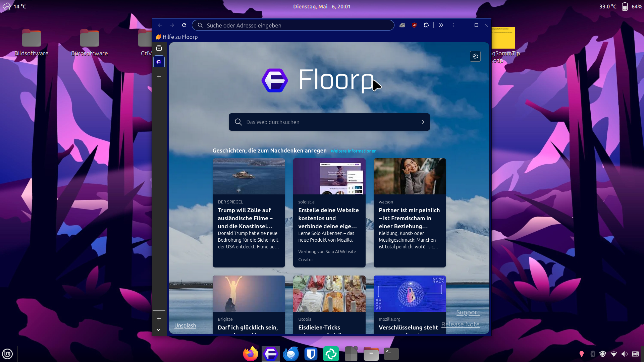Click the volume icon in system tray
Image resolution: width=644 pixels, height=362 pixels.
click(x=624, y=354)
